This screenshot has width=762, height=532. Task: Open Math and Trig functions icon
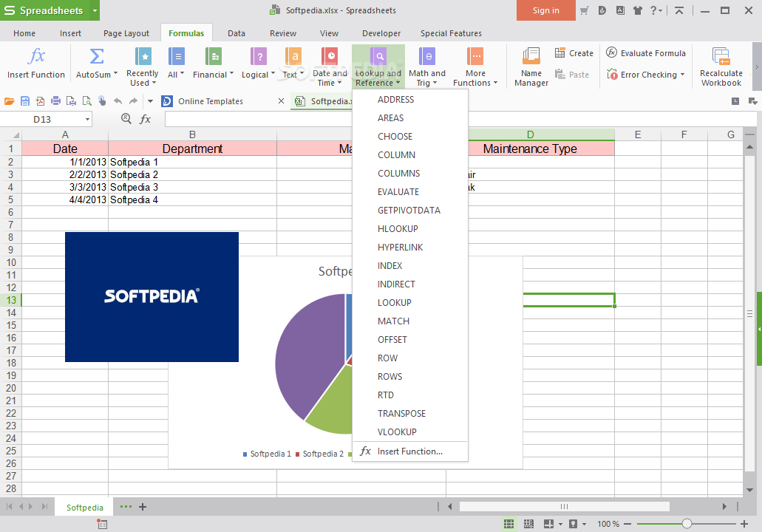[427, 56]
